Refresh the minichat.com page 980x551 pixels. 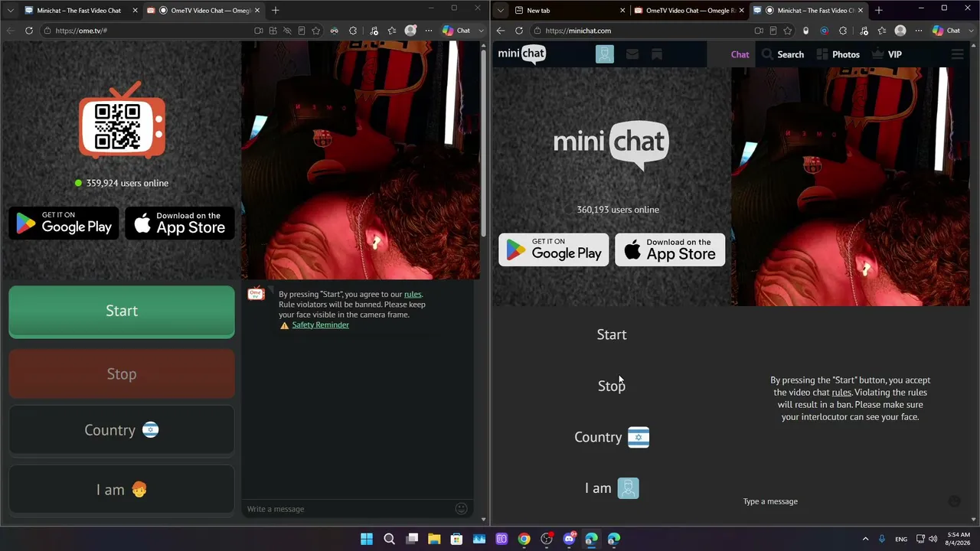pyautogui.click(x=519, y=31)
